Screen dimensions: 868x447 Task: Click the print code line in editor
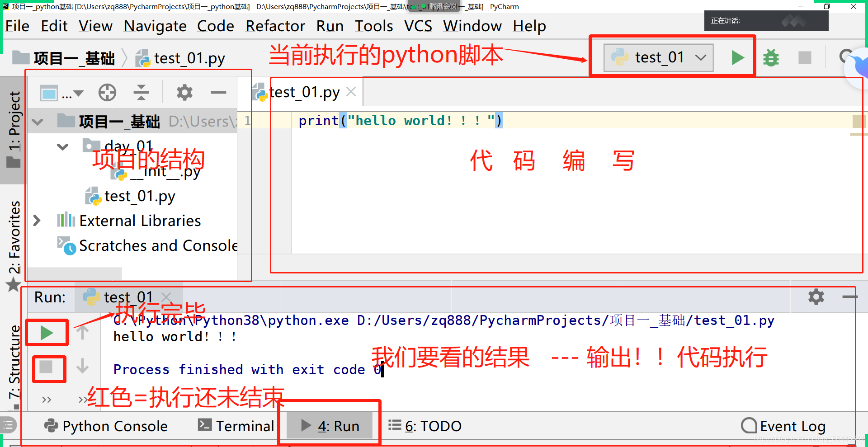click(x=400, y=121)
